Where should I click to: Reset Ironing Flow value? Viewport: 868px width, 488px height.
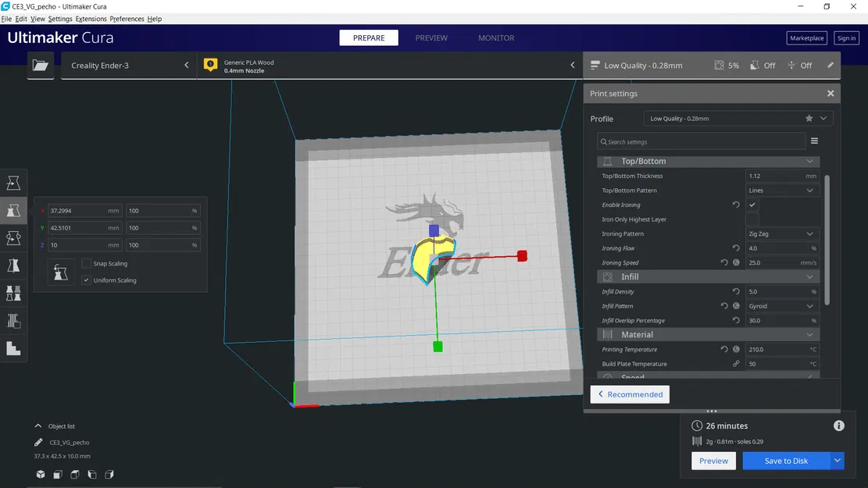pyautogui.click(x=736, y=248)
